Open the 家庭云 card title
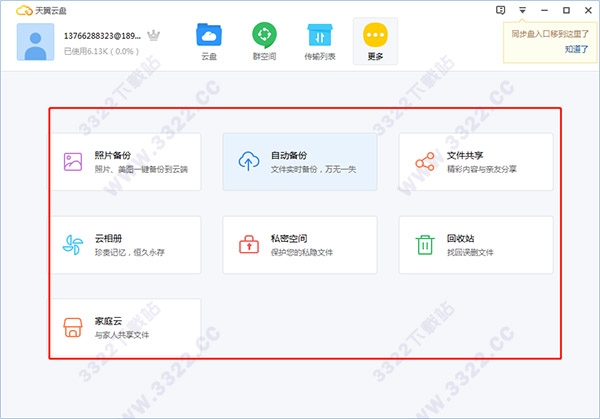The image size is (600, 419). [108, 321]
